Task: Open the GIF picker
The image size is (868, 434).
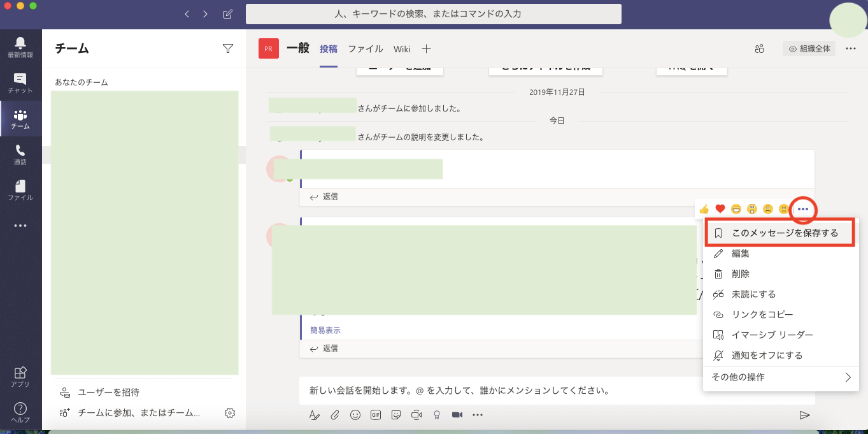Action: [x=376, y=415]
